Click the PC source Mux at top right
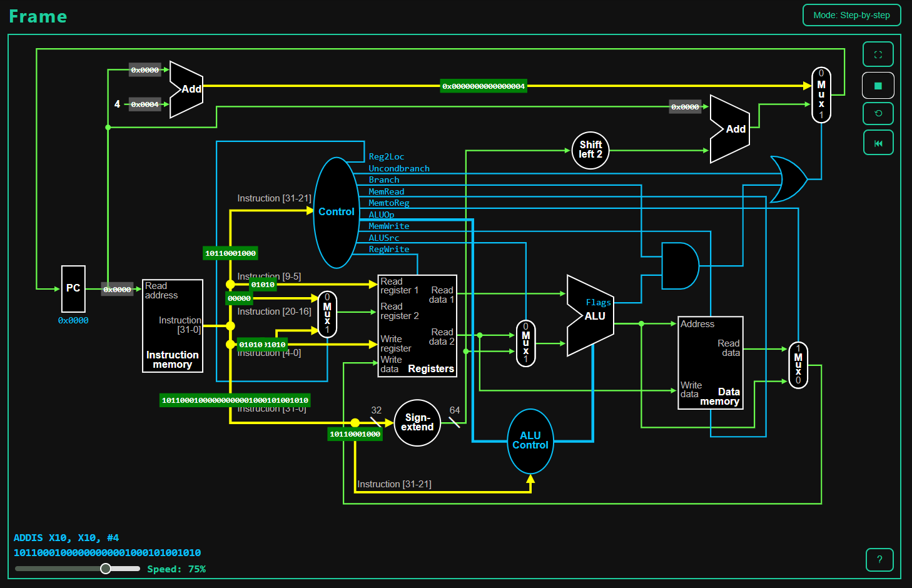The width and height of the screenshot is (912, 588). [x=821, y=94]
